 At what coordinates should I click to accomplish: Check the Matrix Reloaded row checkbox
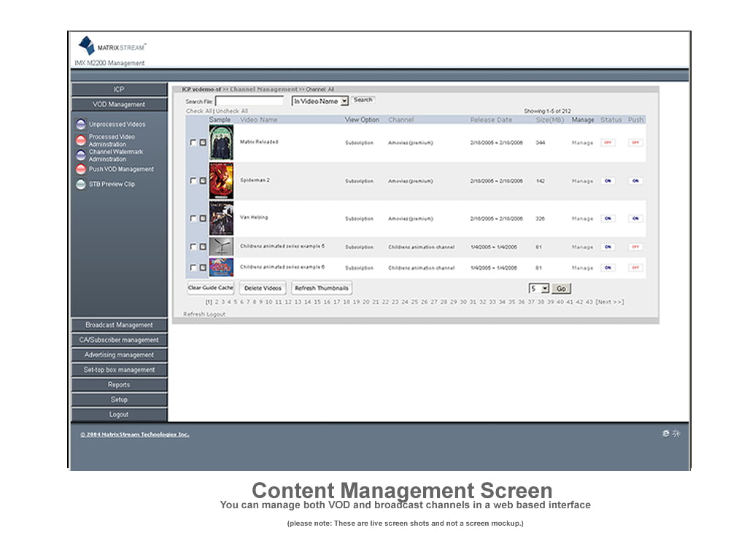point(193,142)
